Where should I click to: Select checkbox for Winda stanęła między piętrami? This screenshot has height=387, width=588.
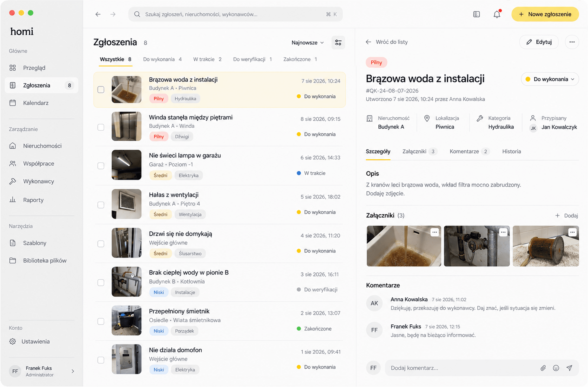[101, 127]
